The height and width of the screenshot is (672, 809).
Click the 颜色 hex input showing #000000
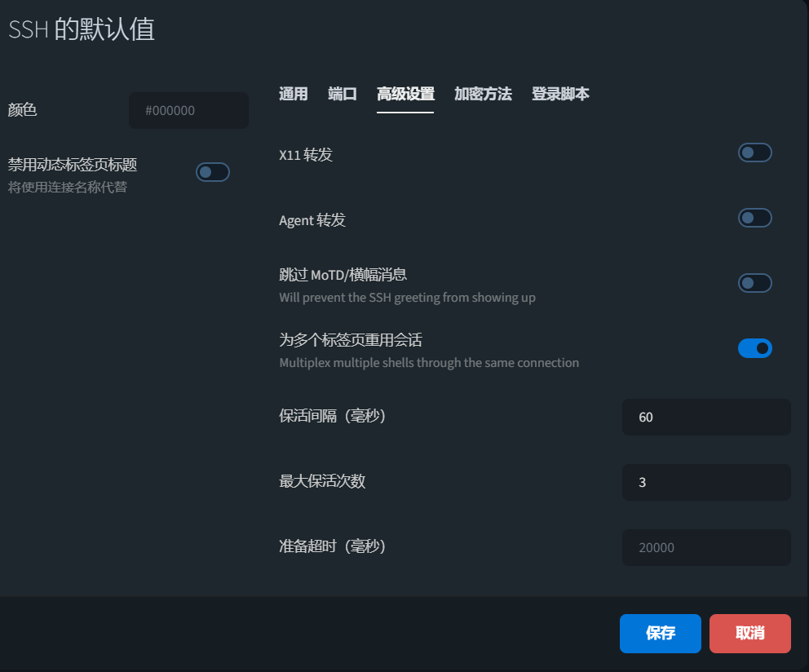188,110
